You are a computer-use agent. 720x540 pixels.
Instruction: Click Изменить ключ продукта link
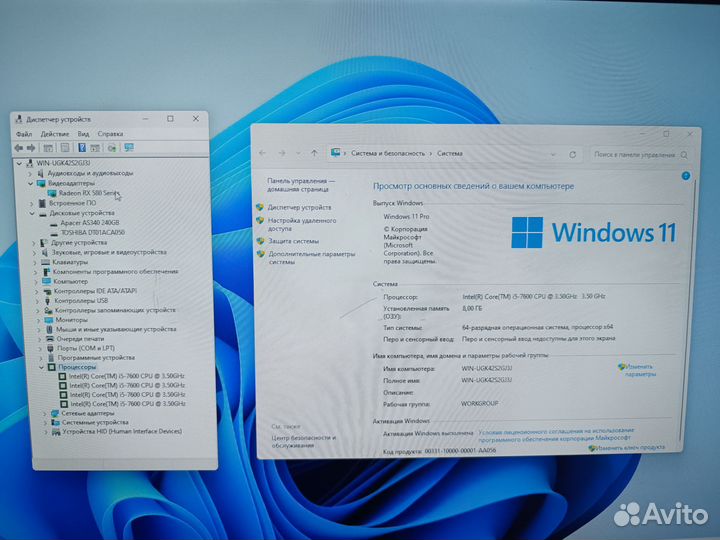tap(630, 448)
